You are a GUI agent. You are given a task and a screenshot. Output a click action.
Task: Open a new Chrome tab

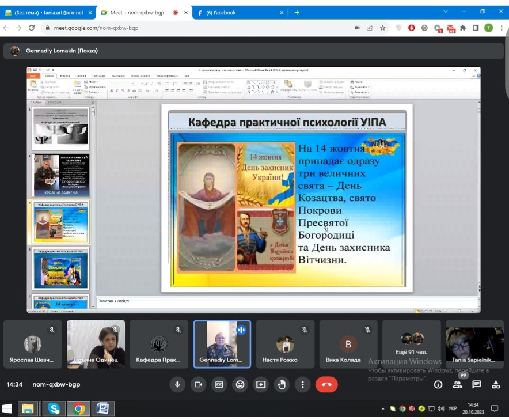[x=297, y=13]
